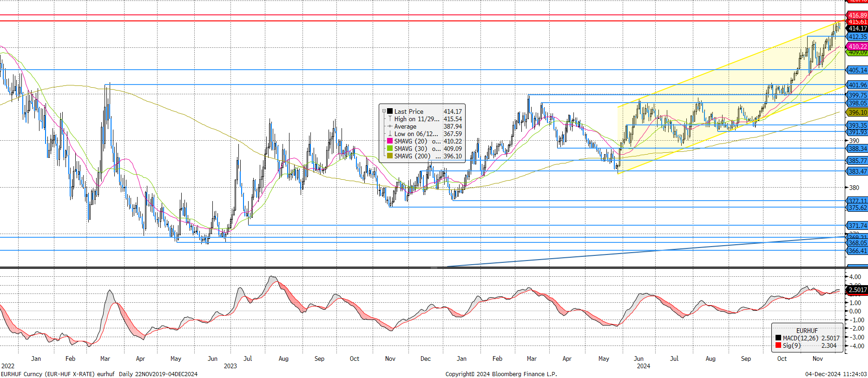Click the black Last Price color swatch
The height and width of the screenshot is (378, 868).
pos(390,111)
